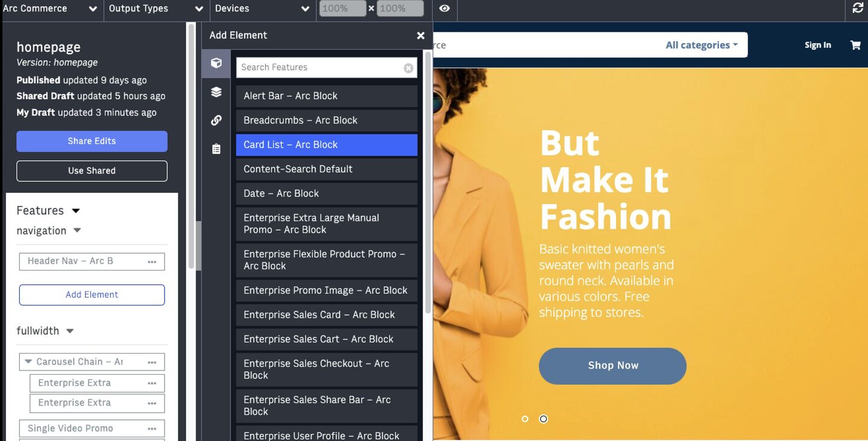Select the chain link icon tab
The width and height of the screenshot is (868, 441).
click(216, 120)
